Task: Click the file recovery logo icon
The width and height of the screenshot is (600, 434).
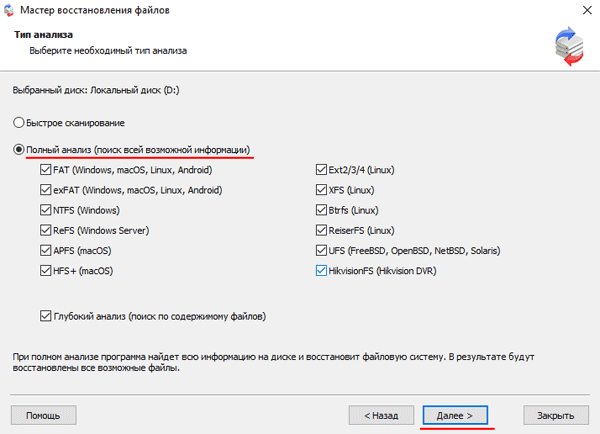Action: coord(570,48)
